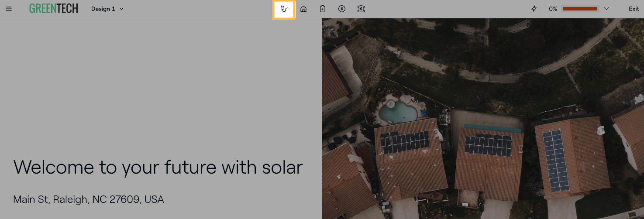Click the red energy offset progress bar
Viewport: 644px width, 219px height.
pos(579,9)
